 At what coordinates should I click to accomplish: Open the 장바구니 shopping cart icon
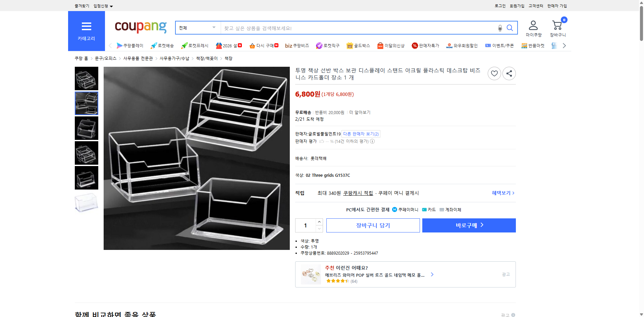coord(557,25)
